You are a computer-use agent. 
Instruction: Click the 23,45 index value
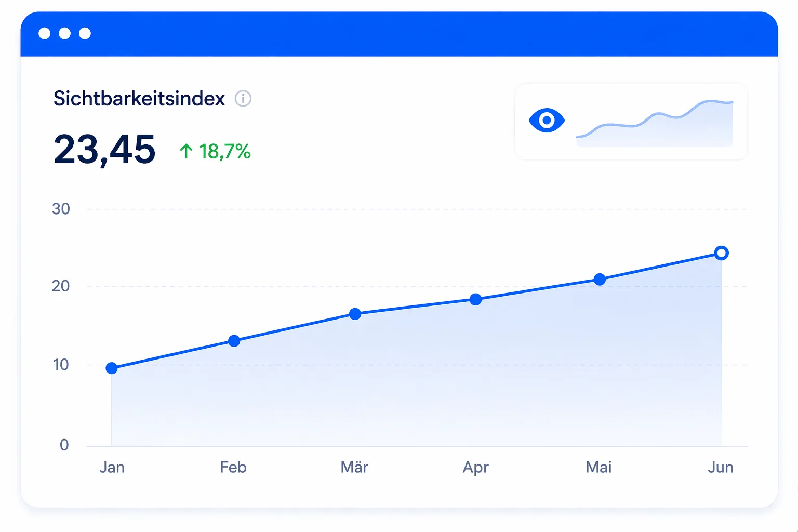point(104,150)
